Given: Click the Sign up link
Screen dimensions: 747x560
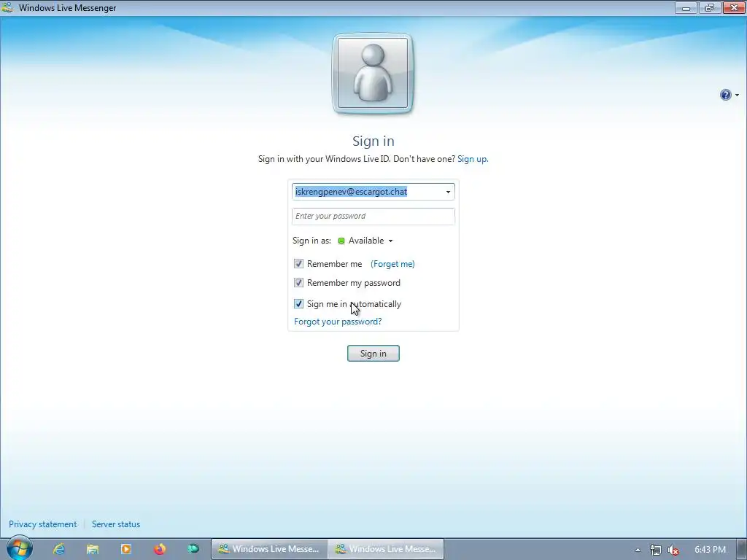Looking at the screenshot, I should point(473,158).
